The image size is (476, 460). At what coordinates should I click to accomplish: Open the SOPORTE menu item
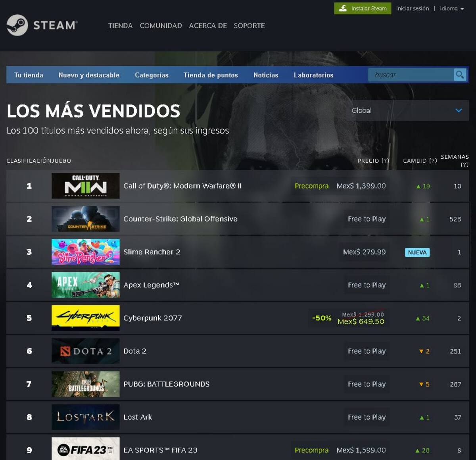(x=249, y=25)
